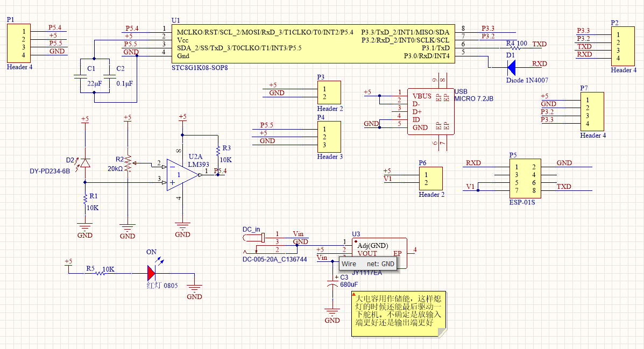The width and height of the screenshot is (644, 349).
Task: Click the U2A LM393 comparator triangle
Action: tap(182, 175)
